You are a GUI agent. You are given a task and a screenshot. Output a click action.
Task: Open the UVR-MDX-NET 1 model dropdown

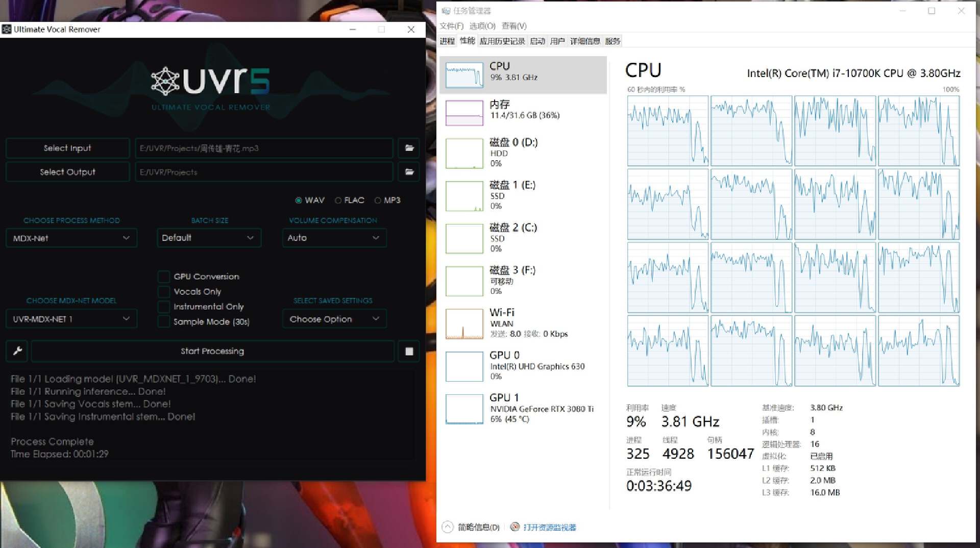pyautogui.click(x=71, y=319)
